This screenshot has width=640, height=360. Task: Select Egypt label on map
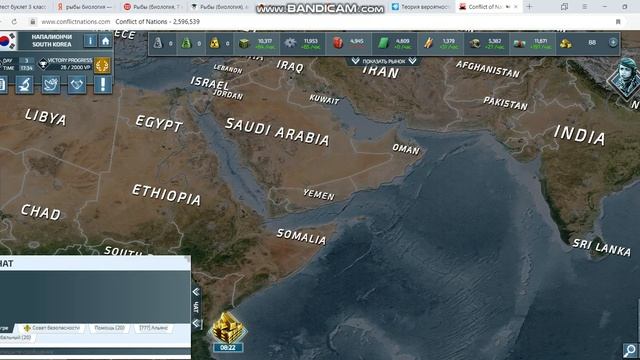(x=159, y=123)
